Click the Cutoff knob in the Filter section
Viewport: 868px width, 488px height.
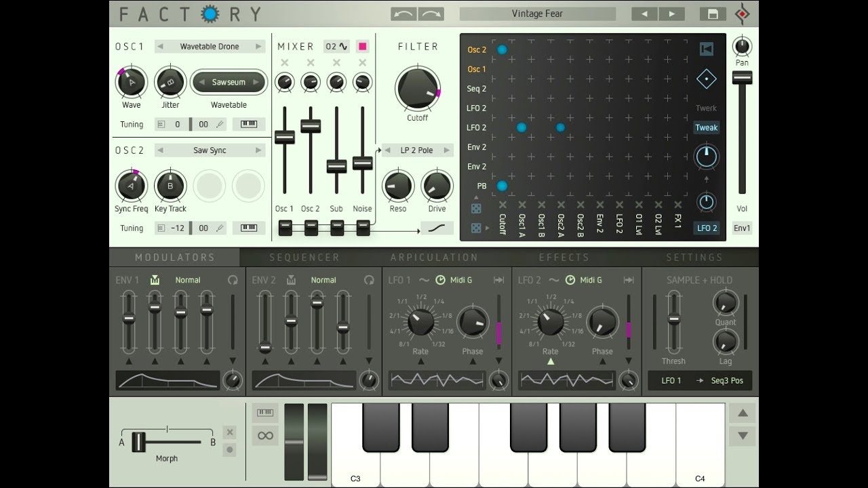click(x=417, y=89)
